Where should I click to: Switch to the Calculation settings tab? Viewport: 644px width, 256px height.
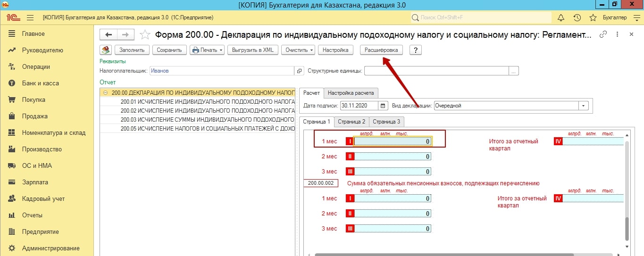(x=351, y=93)
